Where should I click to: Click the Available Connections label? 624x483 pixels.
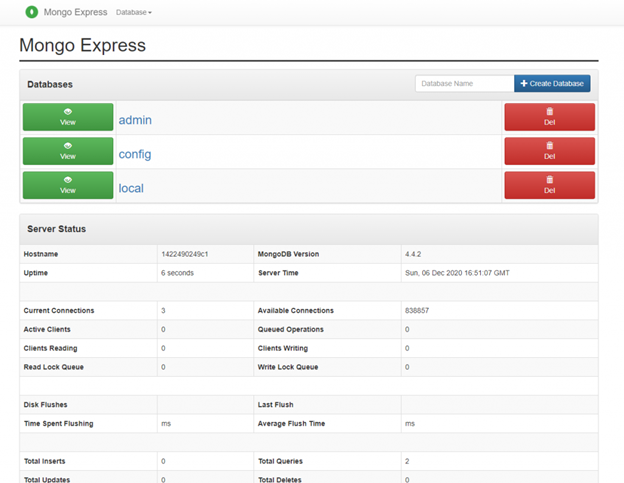[295, 310]
